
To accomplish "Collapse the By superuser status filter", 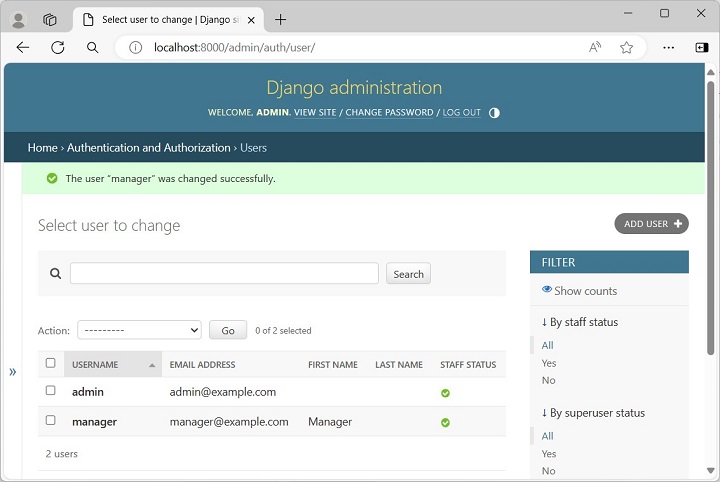I will pyautogui.click(x=593, y=413).
